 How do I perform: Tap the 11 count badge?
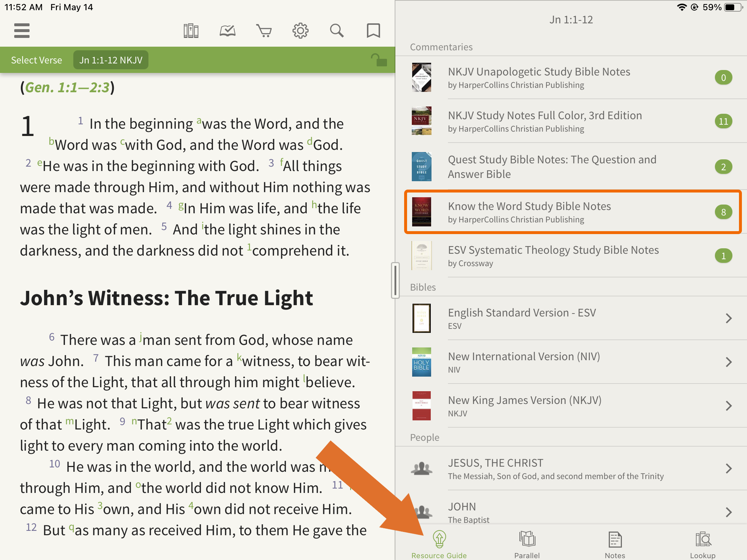pyautogui.click(x=723, y=121)
